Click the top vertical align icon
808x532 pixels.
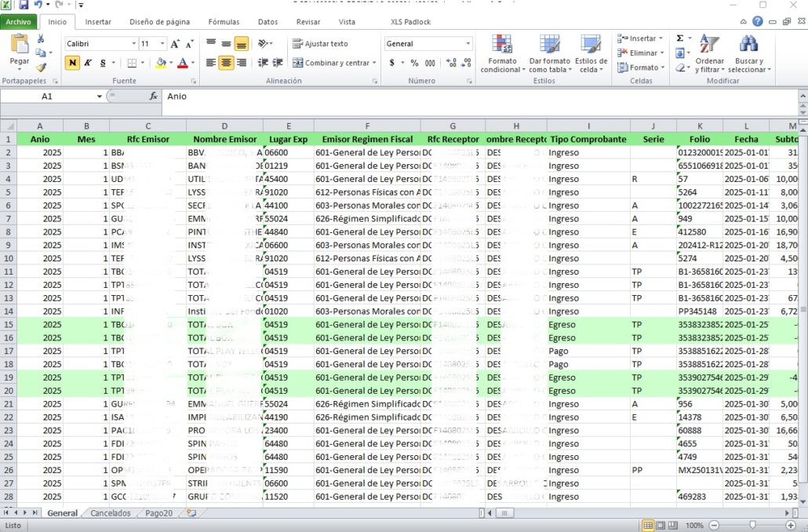(x=211, y=44)
